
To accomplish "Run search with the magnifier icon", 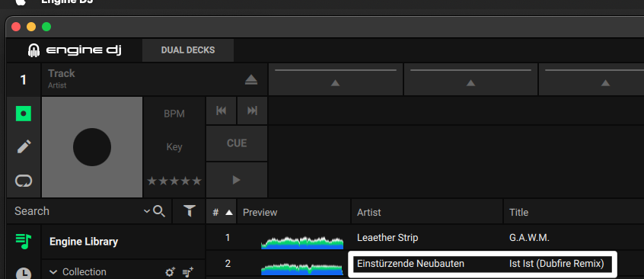I will pyautogui.click(x=159, y=211).
